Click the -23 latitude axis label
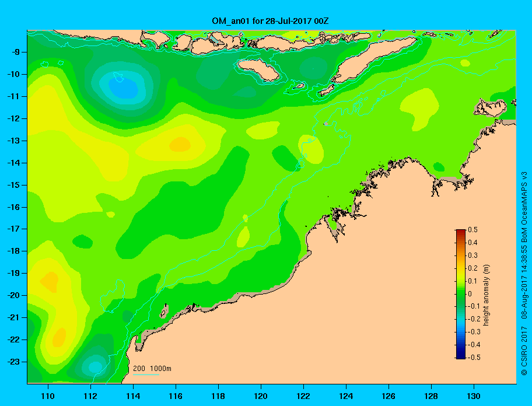Screen dimensions: 532x406 (13, 362)
